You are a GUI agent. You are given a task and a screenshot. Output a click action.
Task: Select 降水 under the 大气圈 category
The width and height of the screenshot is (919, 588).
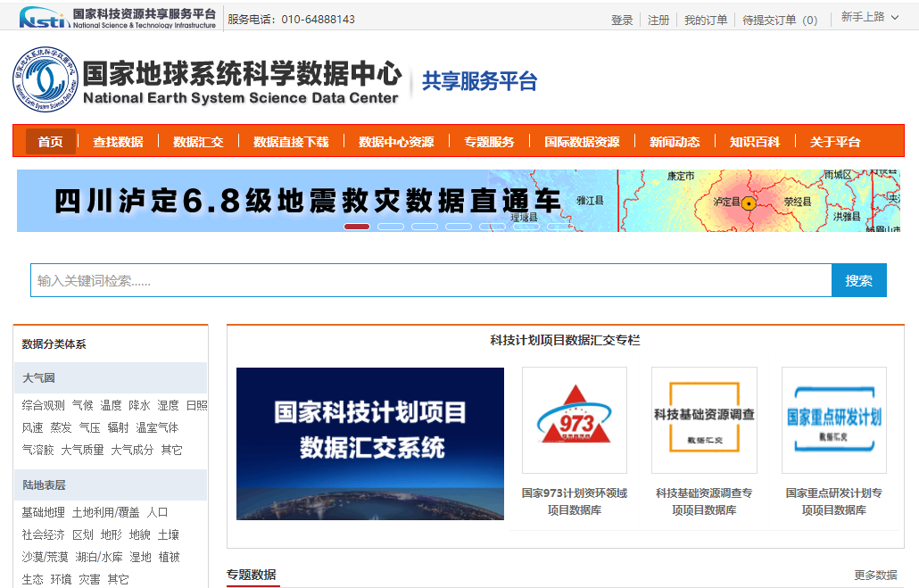[x=141, y=404]
